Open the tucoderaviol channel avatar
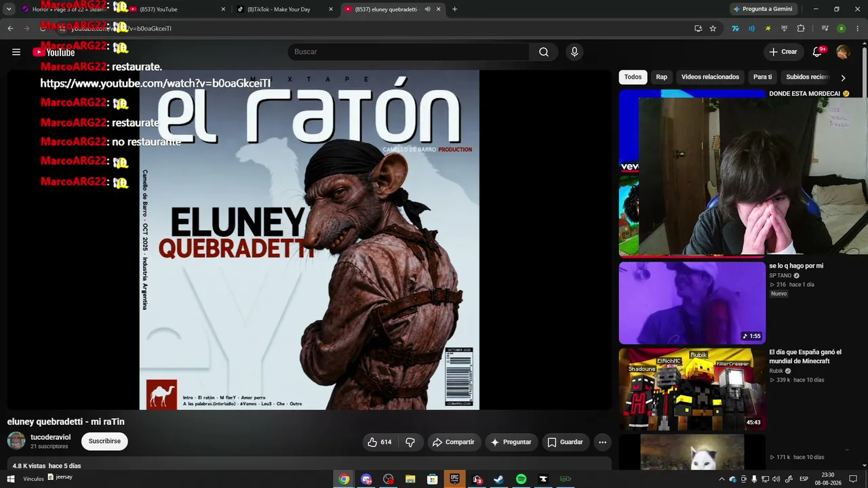Viewport: 868px width, 488px height. click(x=16, y=441)
